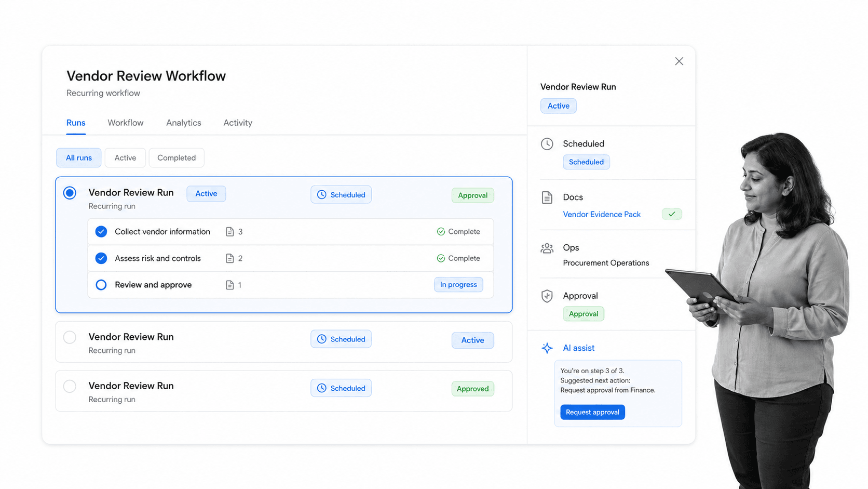
Task: Click "You're on step 3 of 3." text
Action: tap(592, 371)
